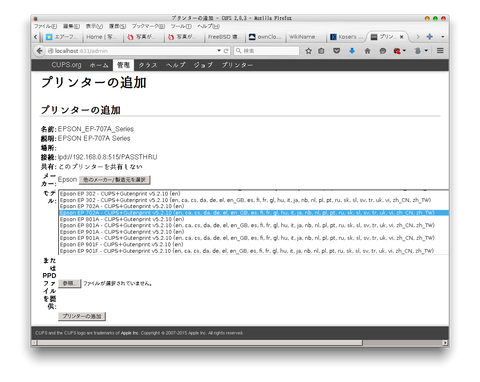Screen dimensions: 480x382
Task: Select highlighted Epson EP 702A multi-language row
Action: click(253, 213)
